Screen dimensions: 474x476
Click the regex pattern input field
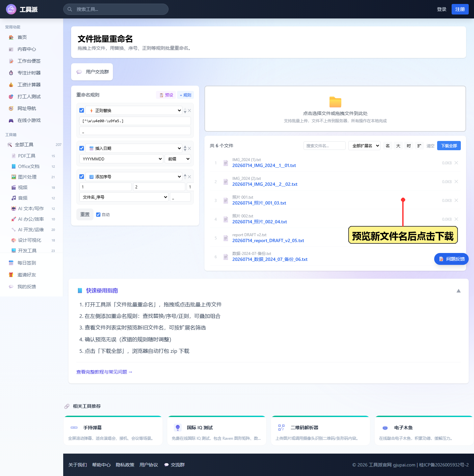(135, 121)
